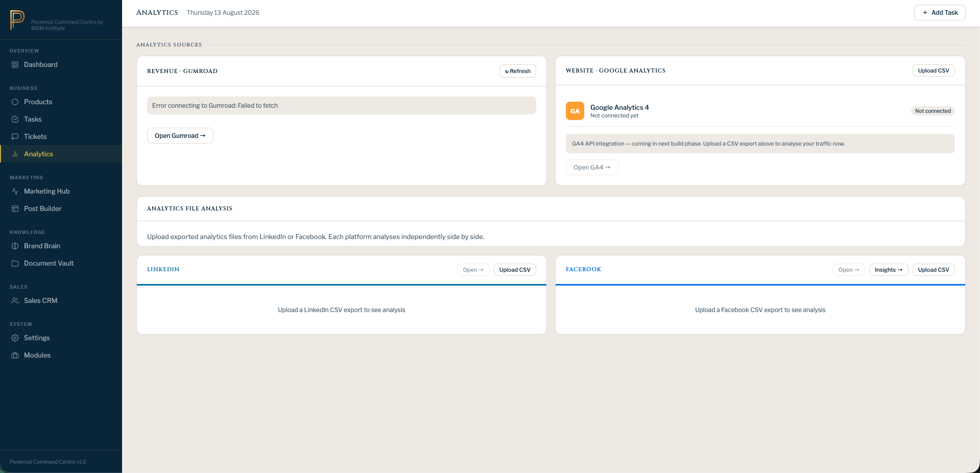Click the ANALYTICS FILE ANALYSIS heading
This screenshot has width=980, height=473.
point(189,208)
